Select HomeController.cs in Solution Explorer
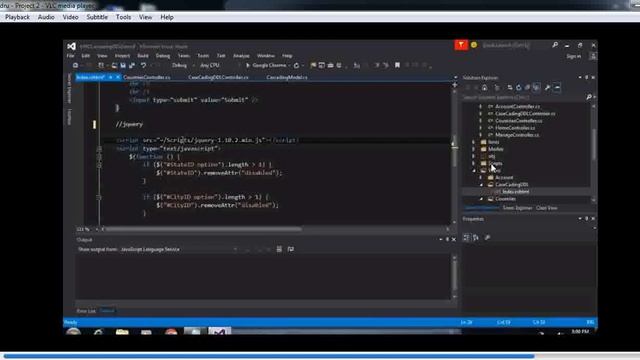Viewport: 640px width, 360px height. pyautogui.click(x=515, y=128)
